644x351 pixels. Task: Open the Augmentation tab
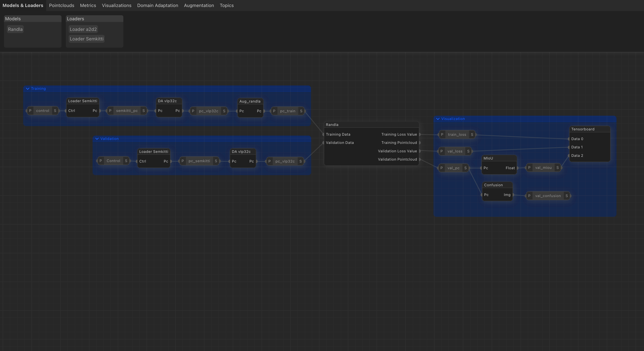[199, 6]
